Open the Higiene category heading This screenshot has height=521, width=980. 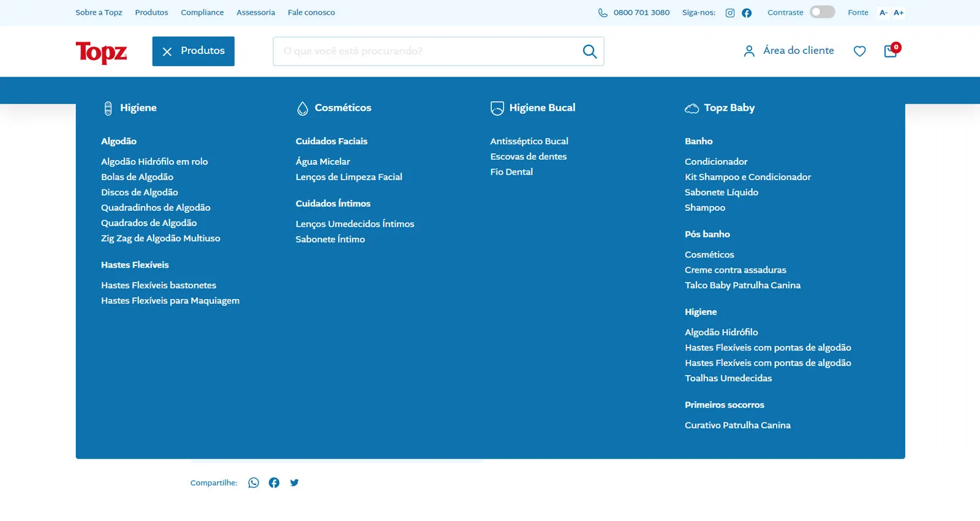pyautogui.click(x=138, y=108)
